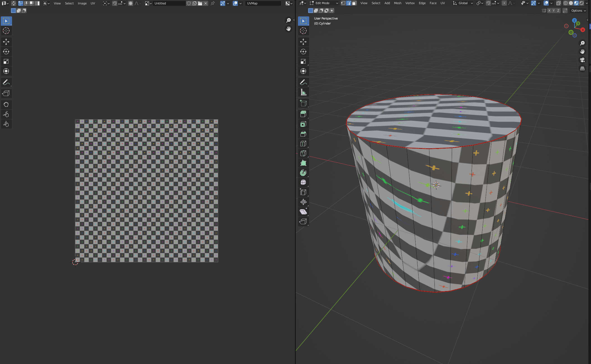Expand the Options dropdown
This screenshot has width=591, height=364.
[x=578, y=11]
